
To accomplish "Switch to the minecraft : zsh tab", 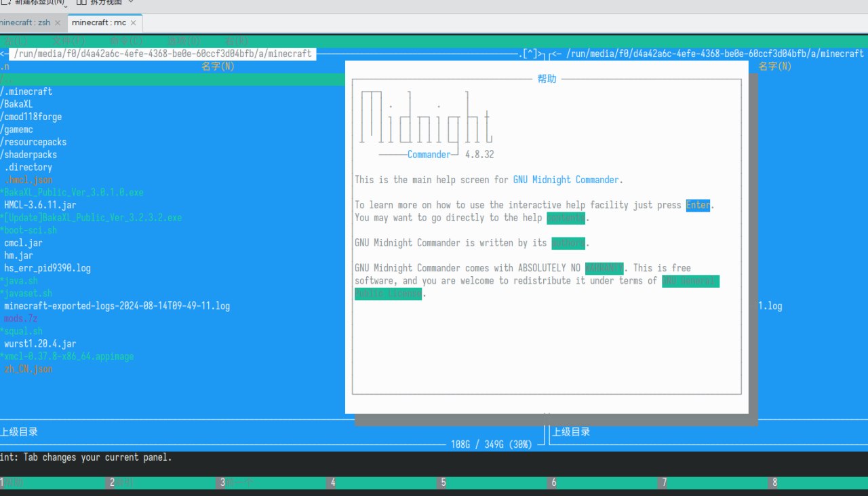I will (x=26, y=22).
